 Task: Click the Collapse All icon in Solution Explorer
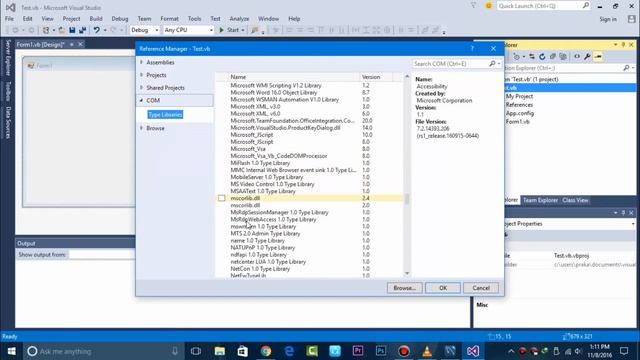point(553,57)
